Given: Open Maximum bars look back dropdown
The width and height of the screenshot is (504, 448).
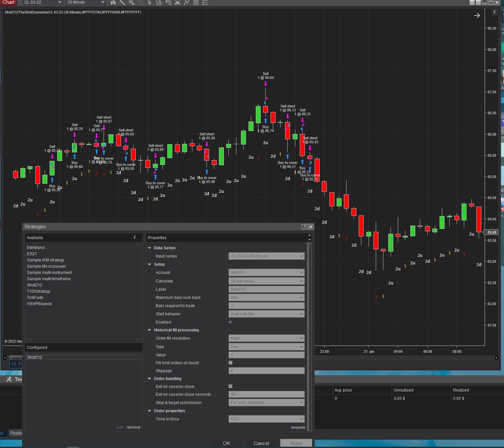Looking at the screenshot, I should point(266,298).
